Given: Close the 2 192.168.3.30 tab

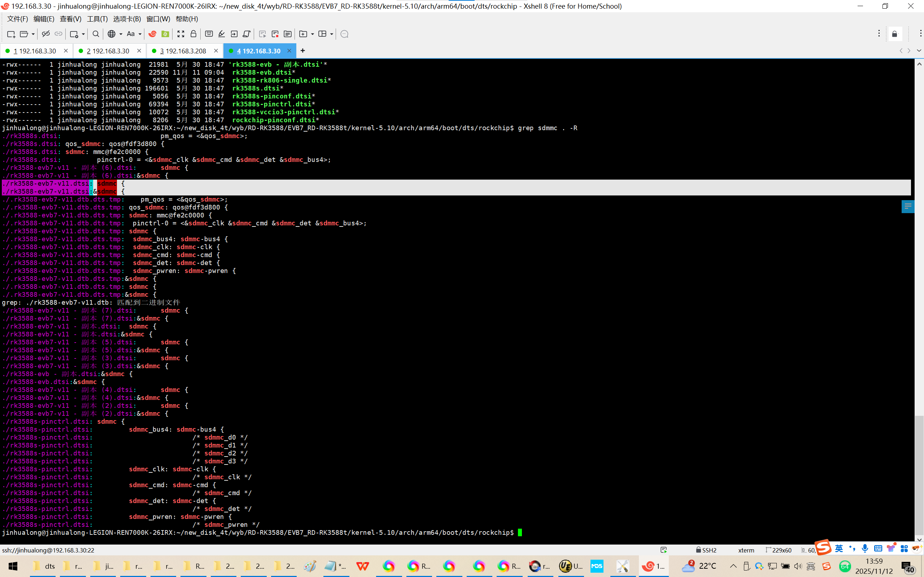Looking at the screenshot, I should click(139, 51).
